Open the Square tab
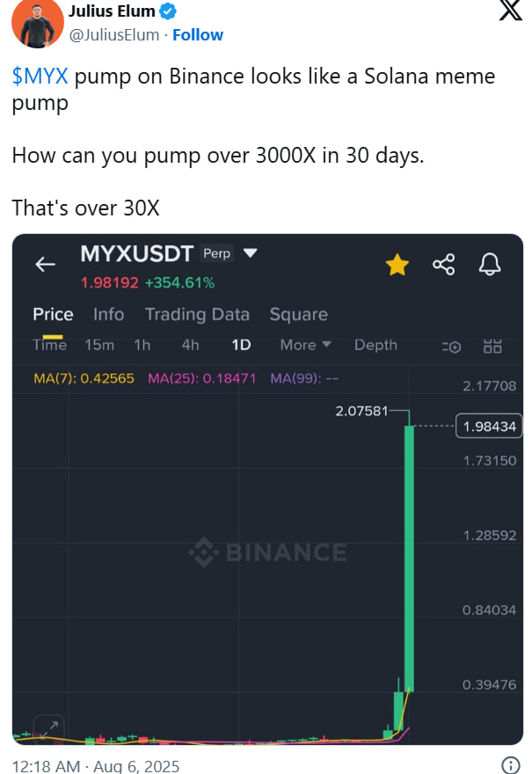The width and height of the screenshot is (532, 774). pyautogui.click(x=298, y=314)
